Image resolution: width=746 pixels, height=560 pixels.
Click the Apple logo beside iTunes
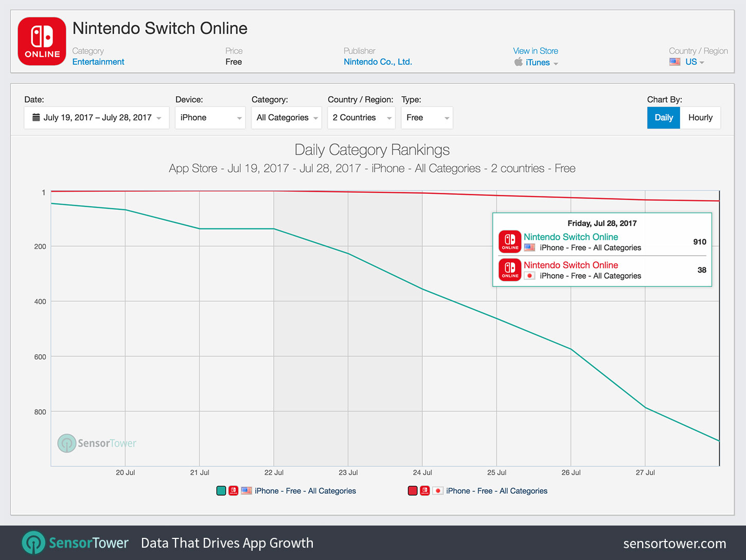click(x=518, y=62)
